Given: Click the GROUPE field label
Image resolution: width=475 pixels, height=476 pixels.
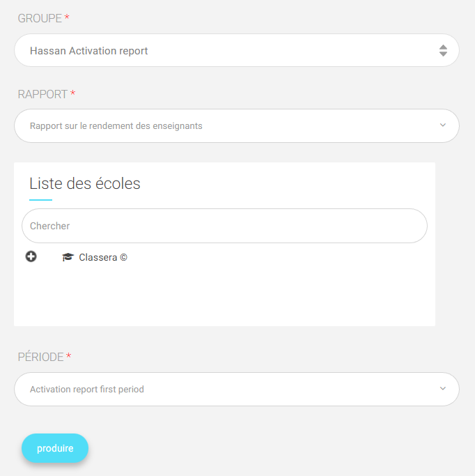Looking at the screenshot, I should tap(40, 18).
